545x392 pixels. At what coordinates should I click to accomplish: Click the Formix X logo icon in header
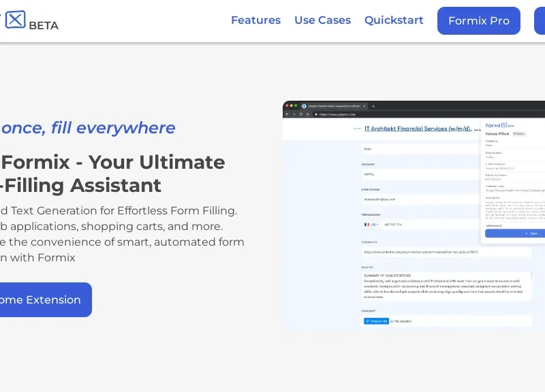click(15, 20)
